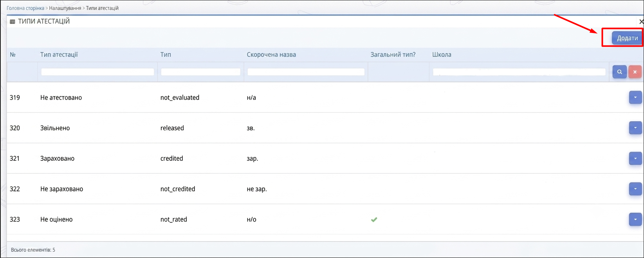The height and width of the screenshot is (258, 644).
Task: Click the Школа column header
Action: click(x=442, y=55)
